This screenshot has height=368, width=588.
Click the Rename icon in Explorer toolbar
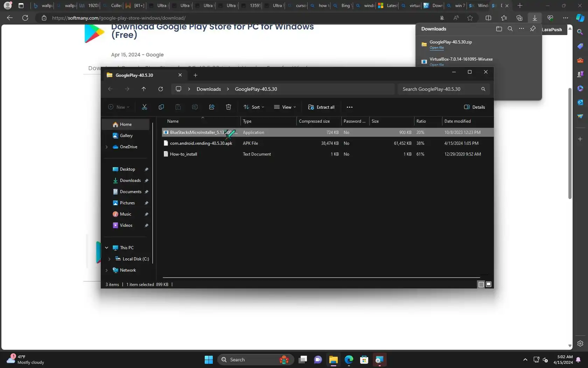click(195, 107)
